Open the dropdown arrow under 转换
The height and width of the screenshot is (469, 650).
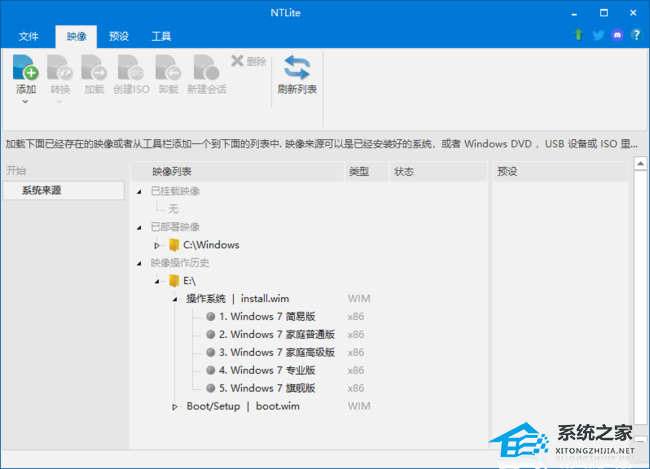[60, 102]
